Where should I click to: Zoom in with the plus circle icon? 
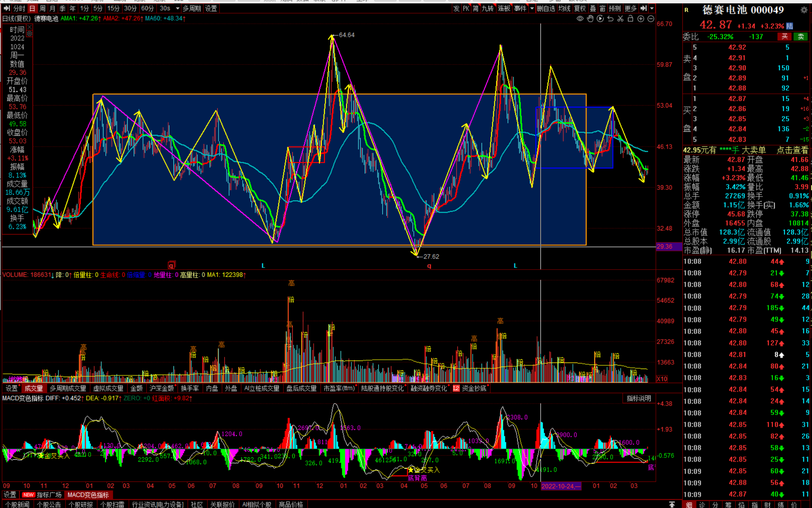click(641, 19)
